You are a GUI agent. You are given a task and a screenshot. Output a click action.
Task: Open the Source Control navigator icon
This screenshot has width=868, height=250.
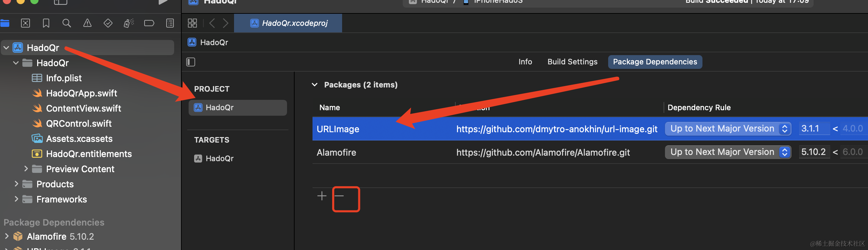(x=25, y=23)
